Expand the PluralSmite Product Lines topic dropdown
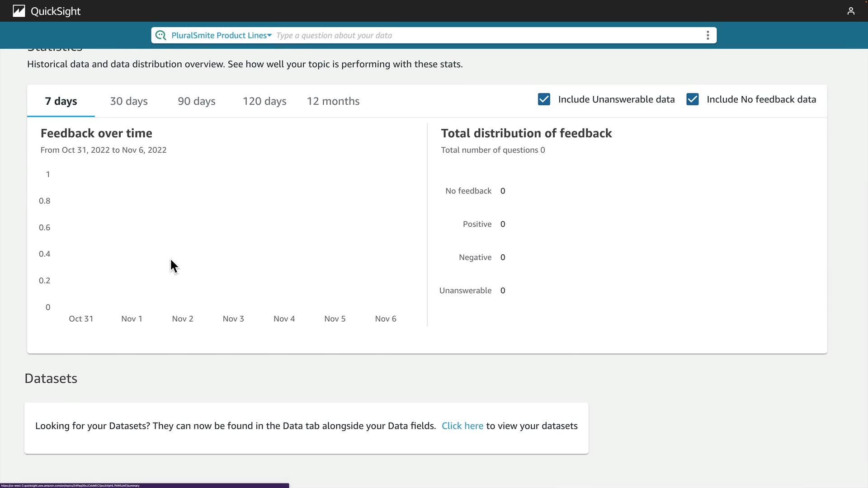 point(221,35)
